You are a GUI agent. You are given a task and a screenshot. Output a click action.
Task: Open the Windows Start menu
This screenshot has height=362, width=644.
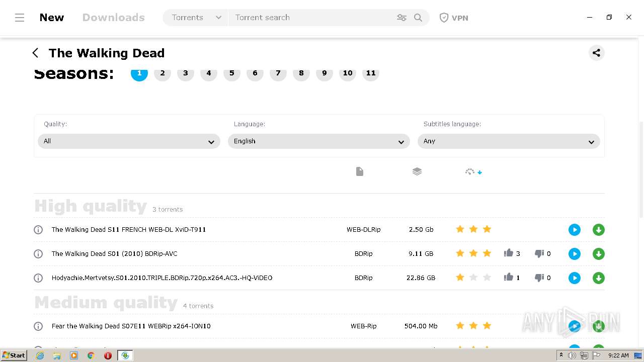tap(14, 355)
